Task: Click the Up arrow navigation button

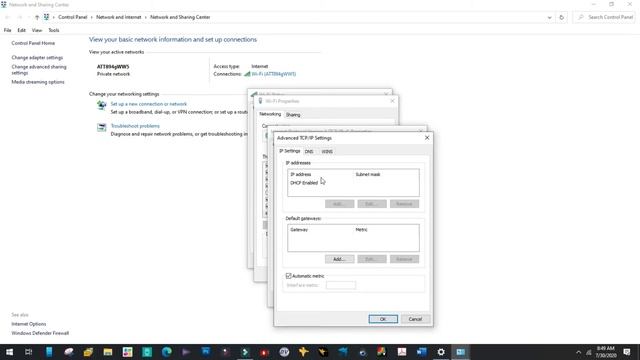Action: pyautogui.click(x=37, y=17)
